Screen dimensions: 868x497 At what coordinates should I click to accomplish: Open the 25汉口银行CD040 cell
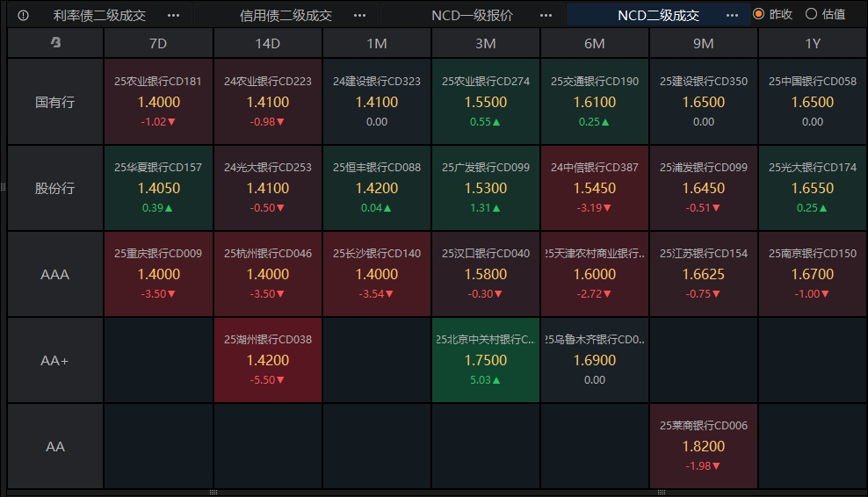tap(486, 274)
